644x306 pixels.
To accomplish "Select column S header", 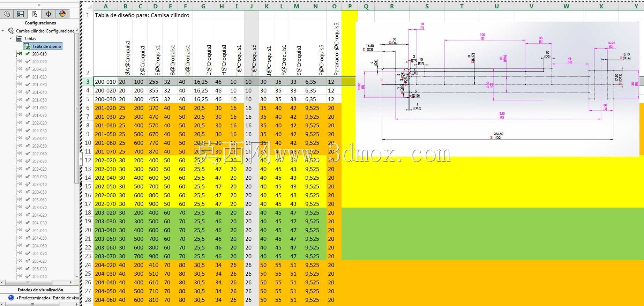I will pos(427,6).
